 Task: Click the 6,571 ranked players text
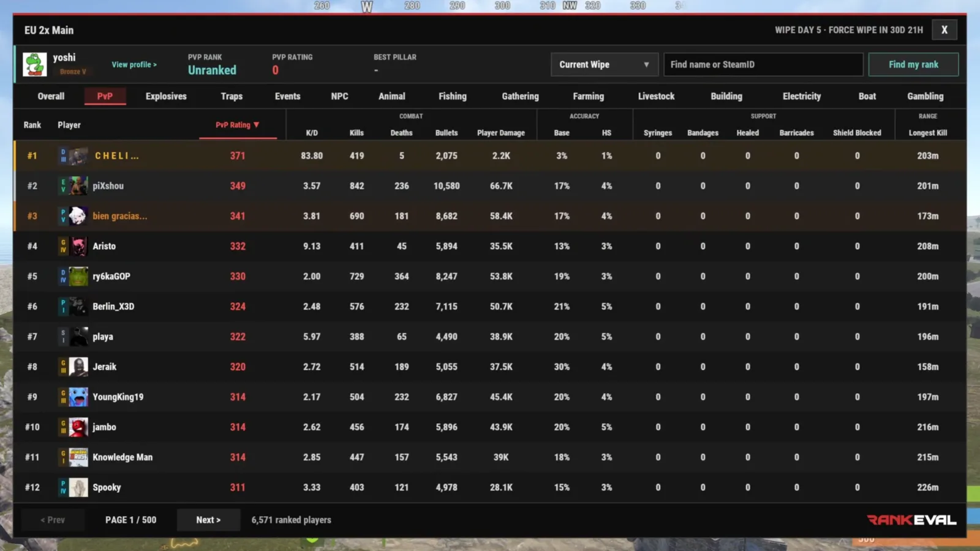click(x=291, y=520)
